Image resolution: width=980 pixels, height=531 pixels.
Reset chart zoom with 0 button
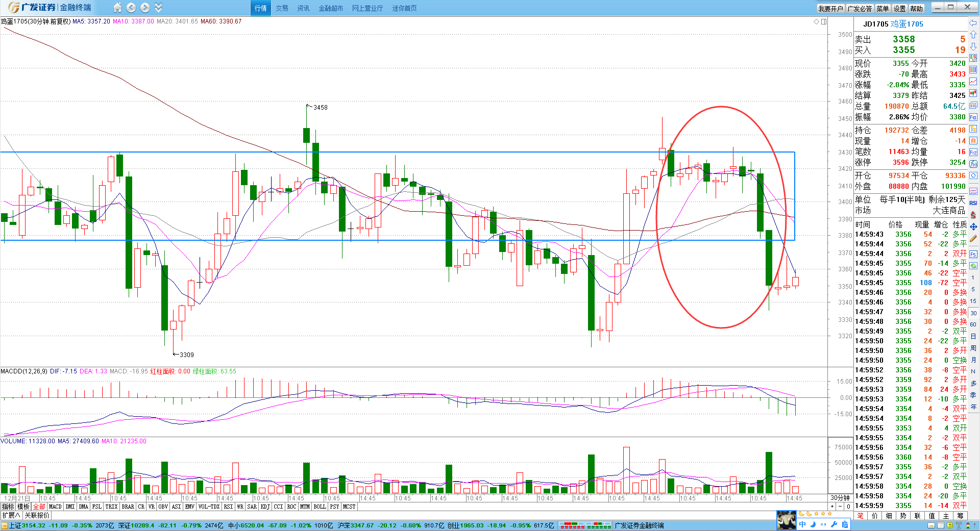point(848,507)
